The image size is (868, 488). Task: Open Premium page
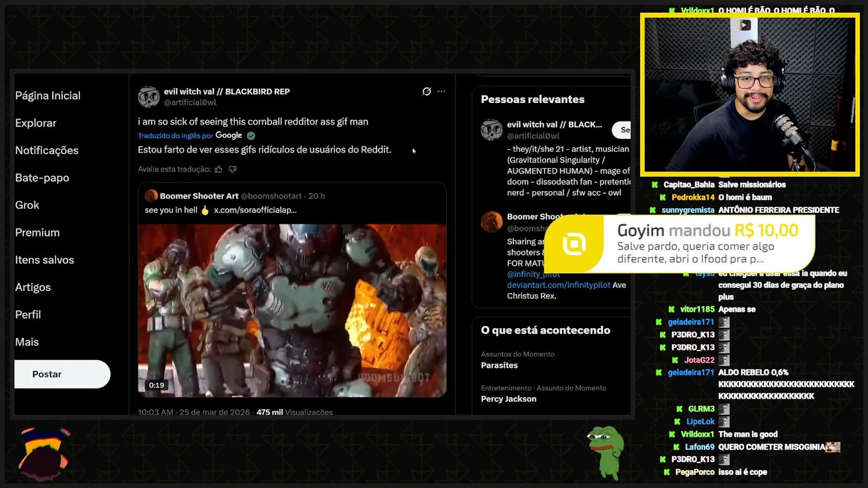click(37, 232)
